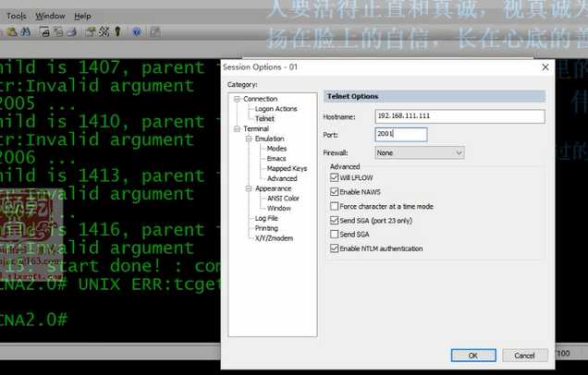Collapse the Connection tree node
This screenshot has height=375, width=588.
pos(237,99)
